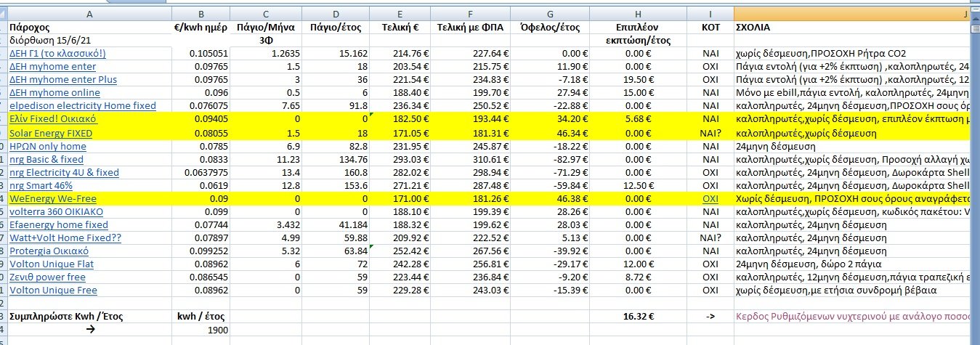Click the kWh per year cell 1900

202,330
